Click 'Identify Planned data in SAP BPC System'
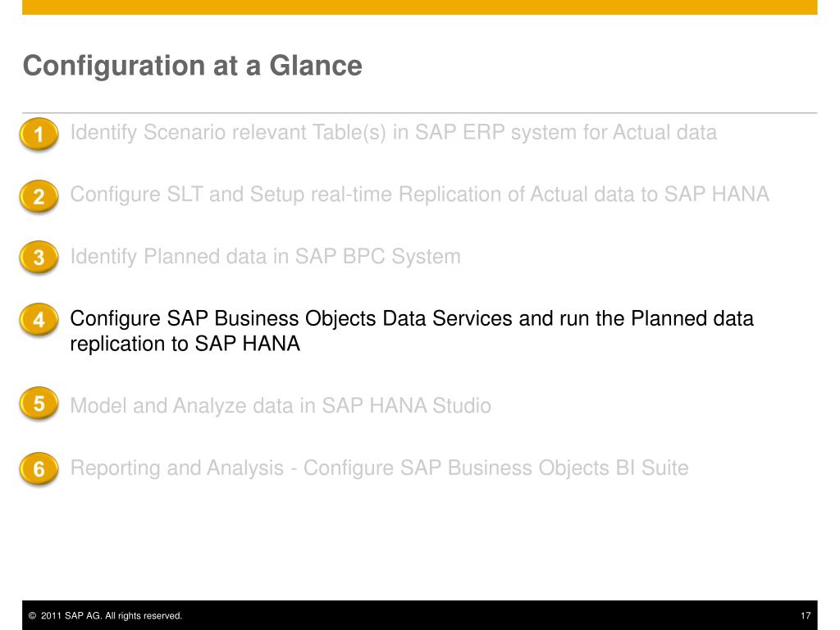This screenshot has height=630, width=840. [x=265, y=256]
